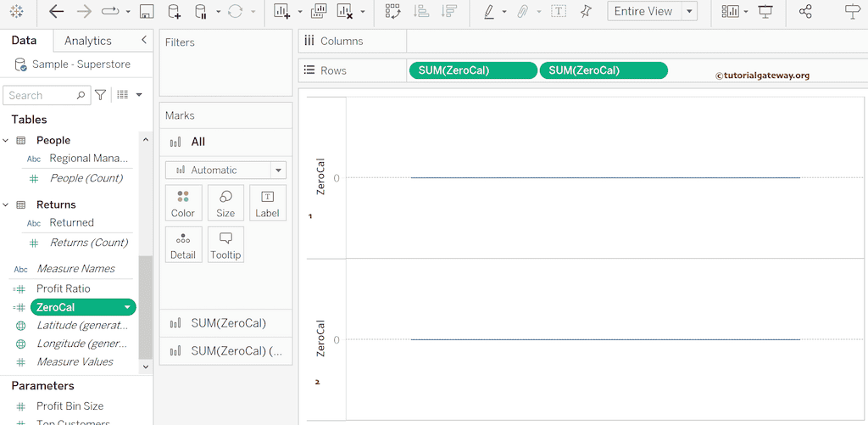Click the Group Members paperclip icon
Image resolution: width=868 pixels, height=425 pixels.
point(522,11)
